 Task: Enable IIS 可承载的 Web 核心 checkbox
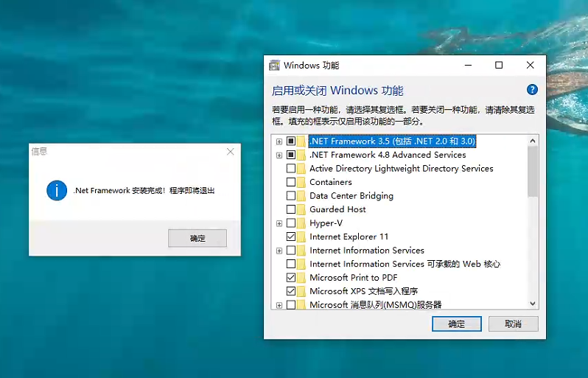[291, 264]
